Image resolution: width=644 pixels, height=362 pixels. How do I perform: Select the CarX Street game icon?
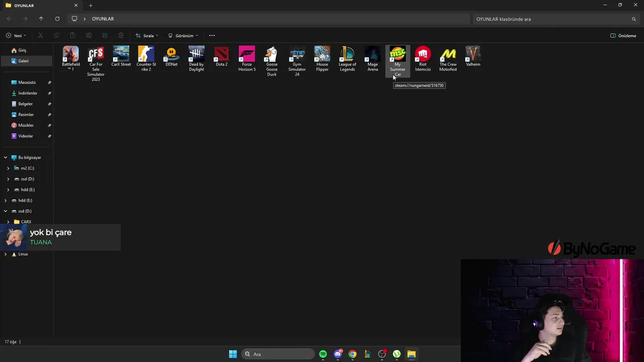[x=121, y=56]
